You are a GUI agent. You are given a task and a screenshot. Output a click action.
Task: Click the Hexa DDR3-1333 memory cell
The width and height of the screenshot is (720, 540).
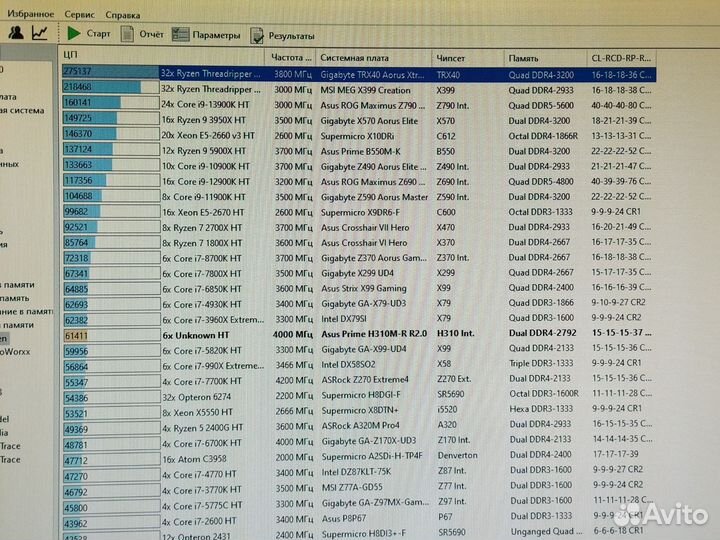(x=540, y=409)
